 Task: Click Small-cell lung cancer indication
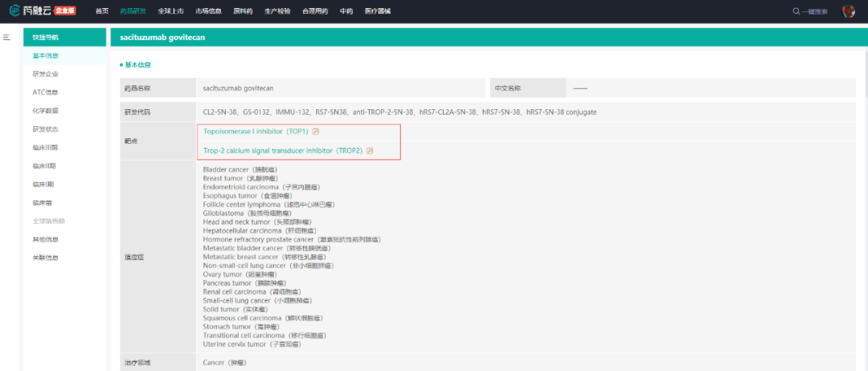(257, 301)
